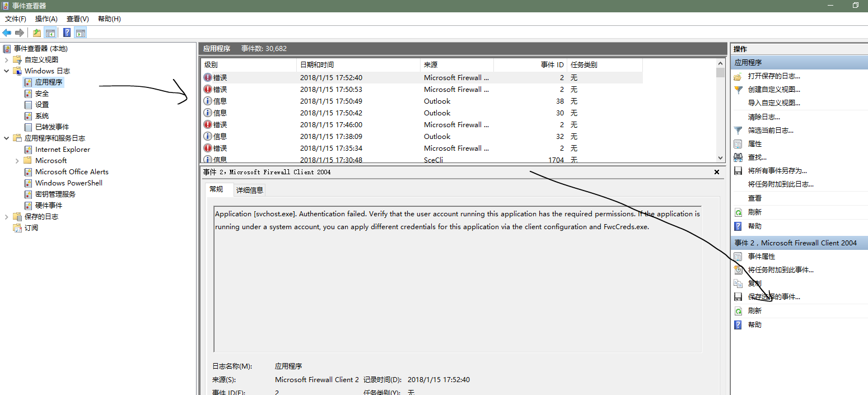Select 密钥管理服务 in the tree

click(55, 194)
